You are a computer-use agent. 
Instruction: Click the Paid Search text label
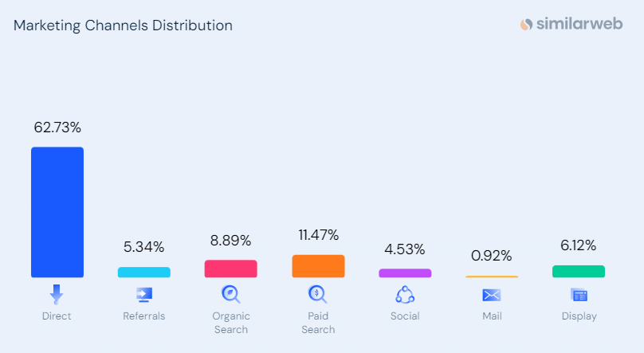(318, 323)
